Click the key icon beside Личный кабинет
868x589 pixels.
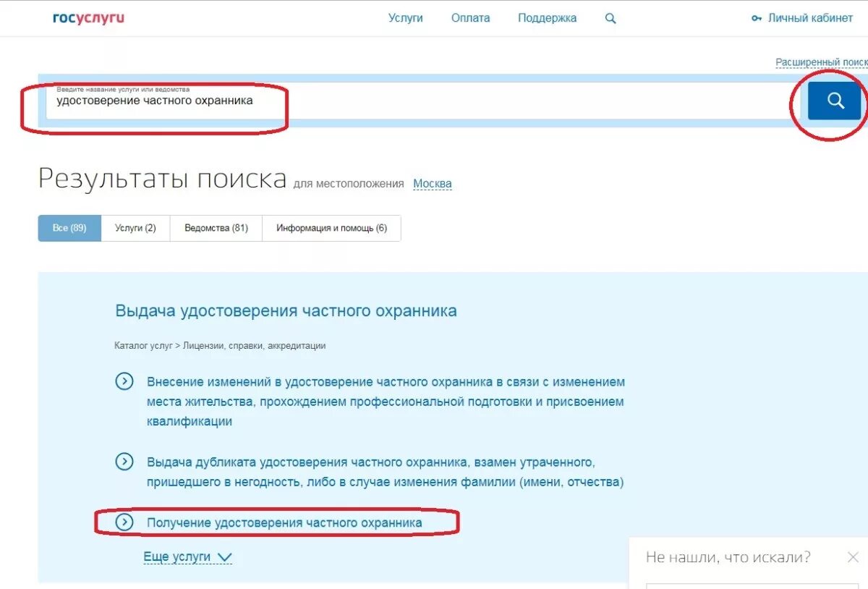(x=757, y=19)
